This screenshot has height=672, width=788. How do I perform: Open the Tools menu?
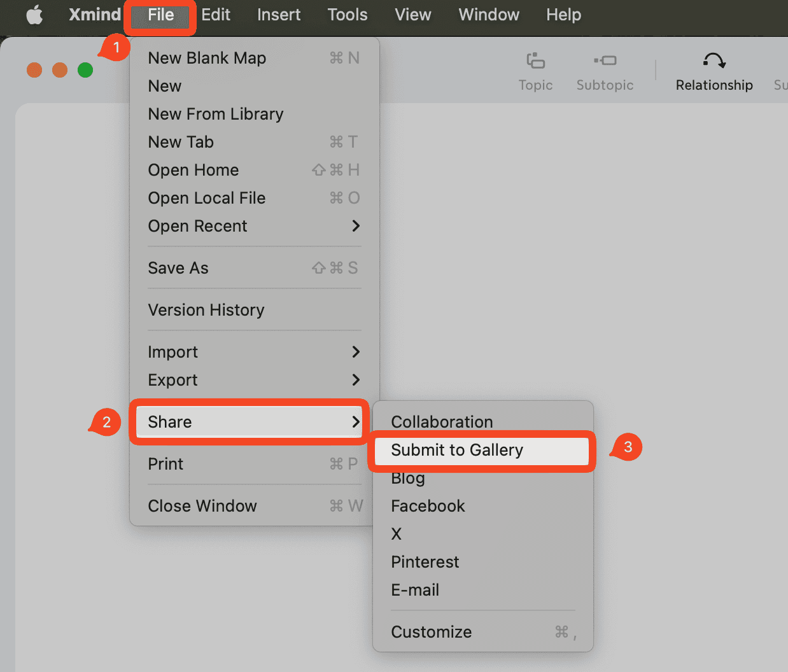348,15
